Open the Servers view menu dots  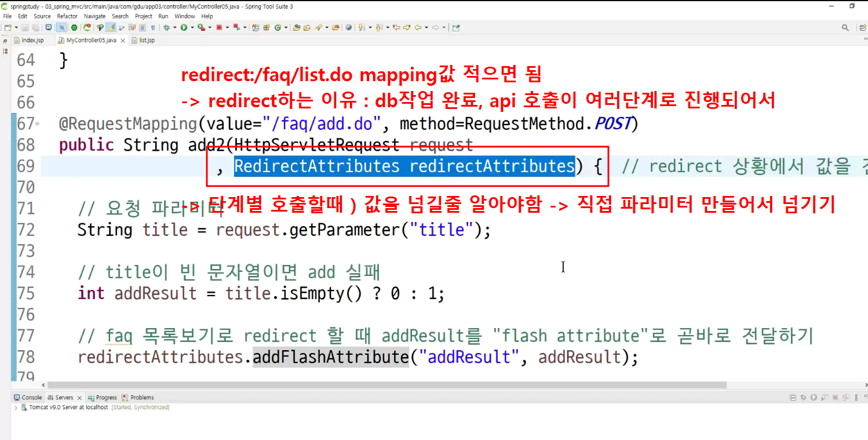pos(856,397)
